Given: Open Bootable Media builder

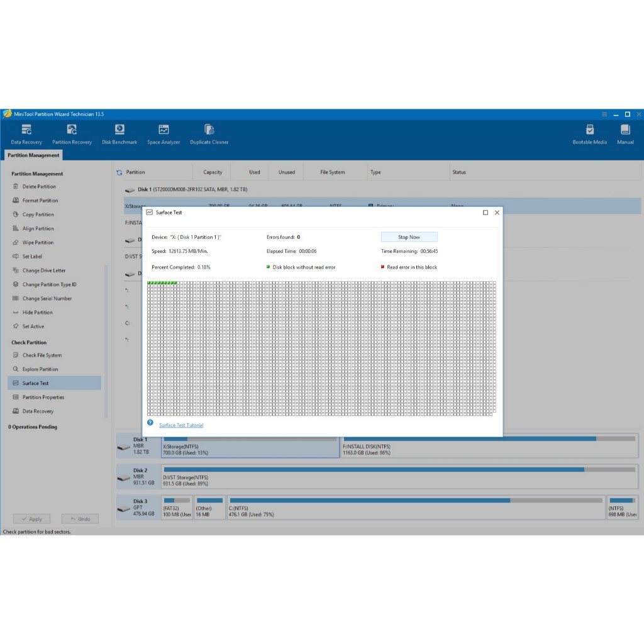Looking at the screenshot, I should (589, 134).
